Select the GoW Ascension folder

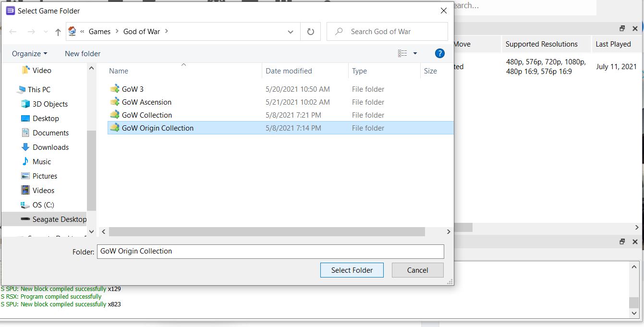tap(146, 102)
